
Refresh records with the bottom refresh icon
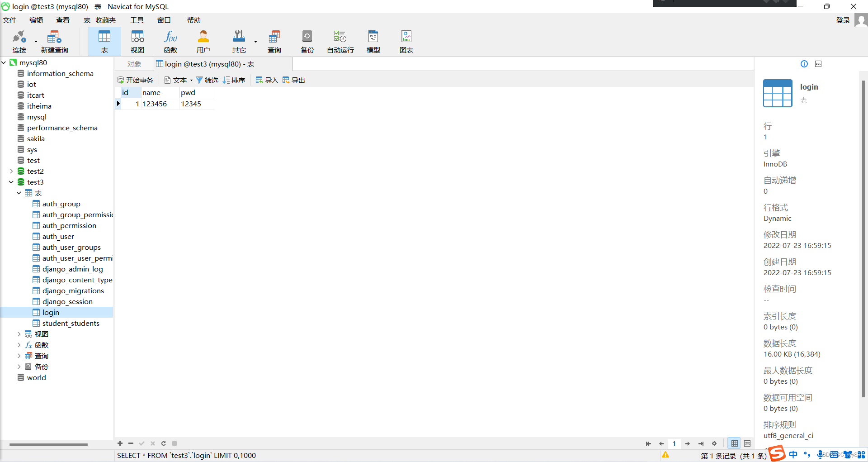(x=163, y=443)
